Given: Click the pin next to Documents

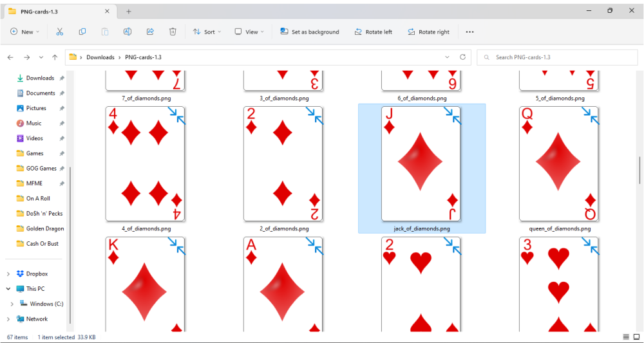Looking at the screenshot, I should [62, 93].
